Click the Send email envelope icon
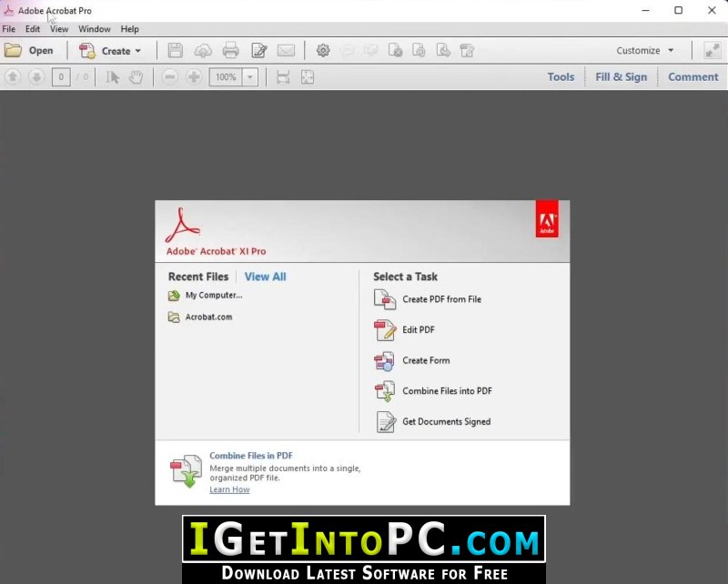Image resolution: width=728 pixels, height=584 pixels. click(x=286, y=51)
